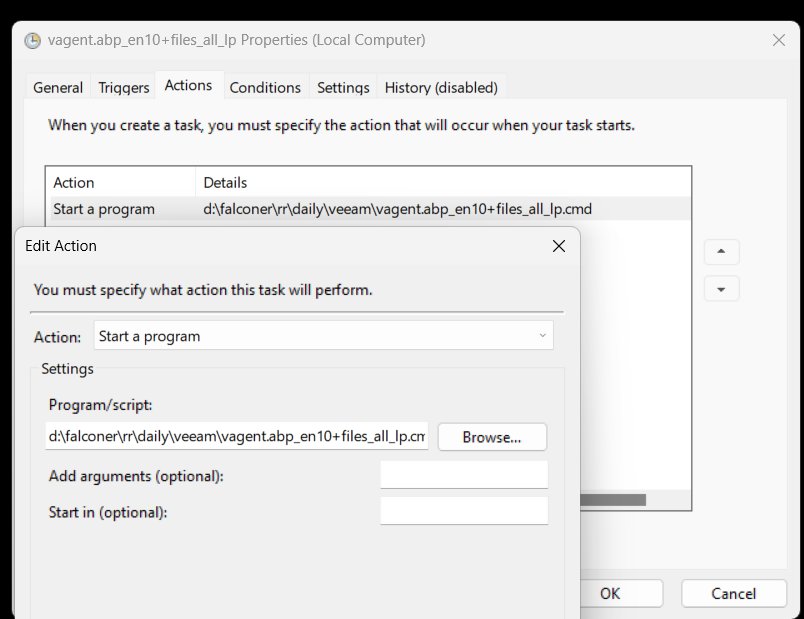This screenshot has height=619, width=804.
Task: Close the task Properties window
Action: (779, 40)
